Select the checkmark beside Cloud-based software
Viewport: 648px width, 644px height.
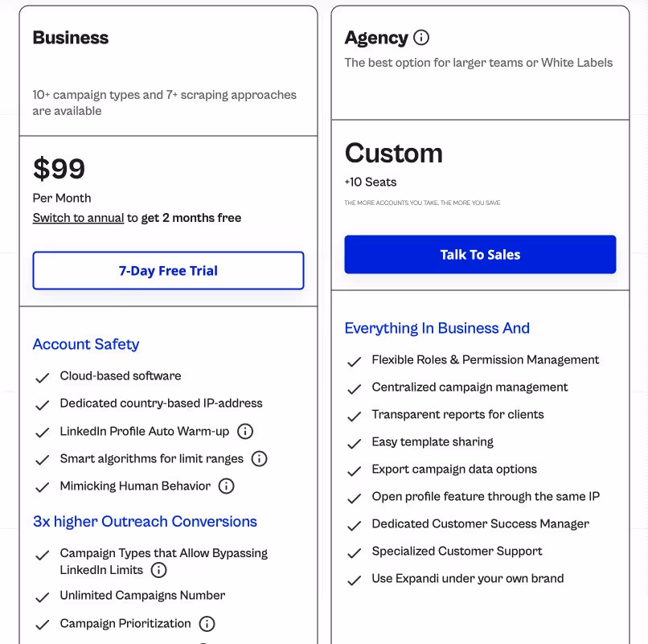[x=43, y=376]
